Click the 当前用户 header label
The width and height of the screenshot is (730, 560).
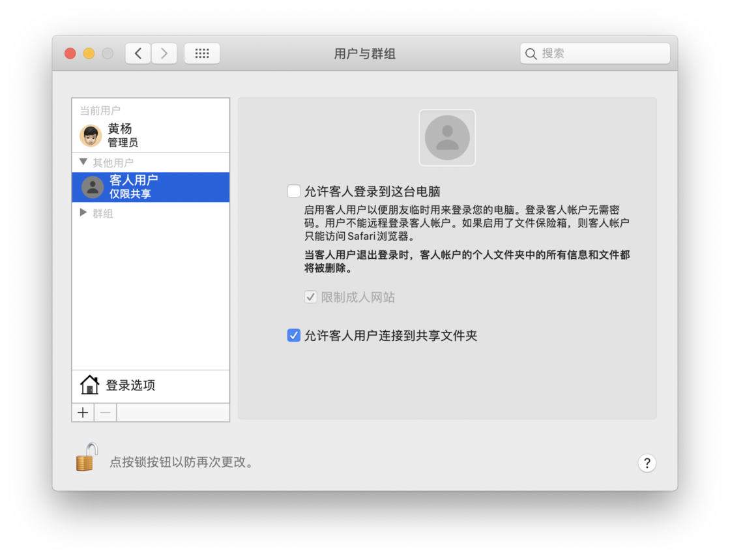pyautogui.click(x=100, y=110)
